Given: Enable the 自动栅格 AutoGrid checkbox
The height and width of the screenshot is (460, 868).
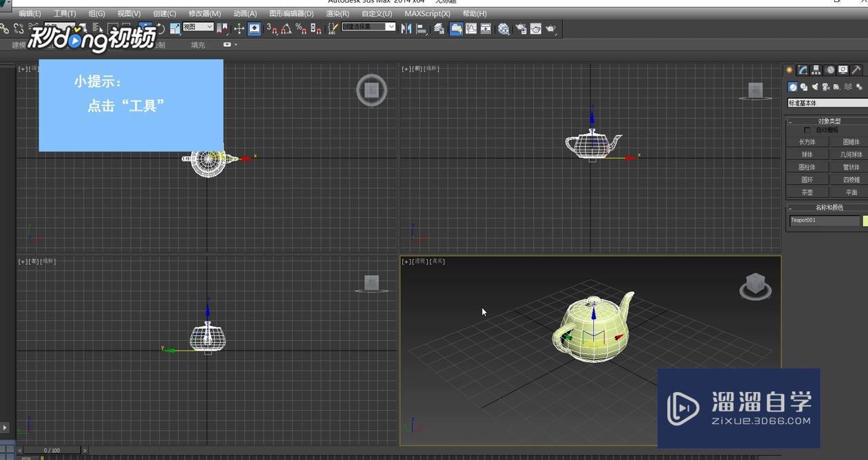Looking at the screenshot, I should pyautogui.click(x=808, y=130).
